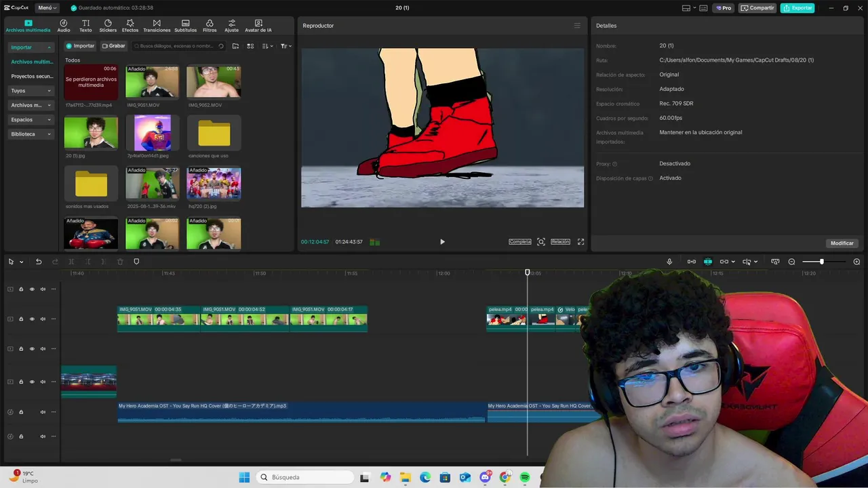This screenshot has width=868, height=488.
Task: Open the media filter dropdown
Action: (x=286, y=46)
